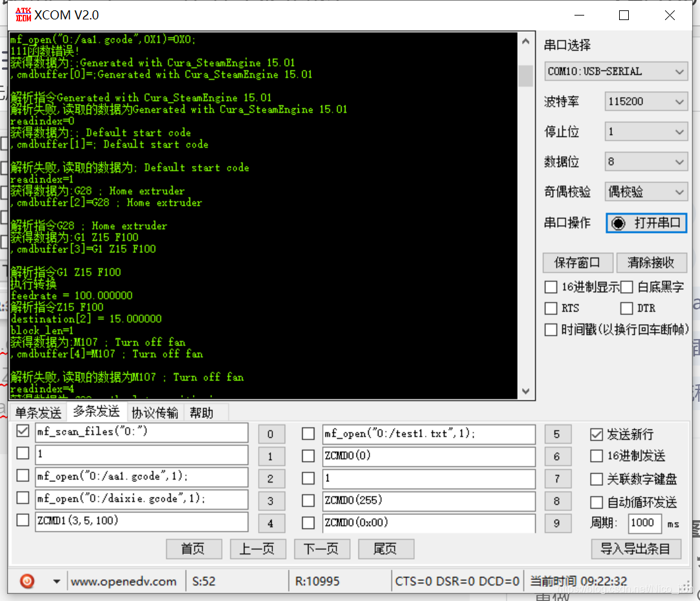This screenshot has height=601, width=700.
Task: Toggle the RTS checkbox
Action: point(551,308)
